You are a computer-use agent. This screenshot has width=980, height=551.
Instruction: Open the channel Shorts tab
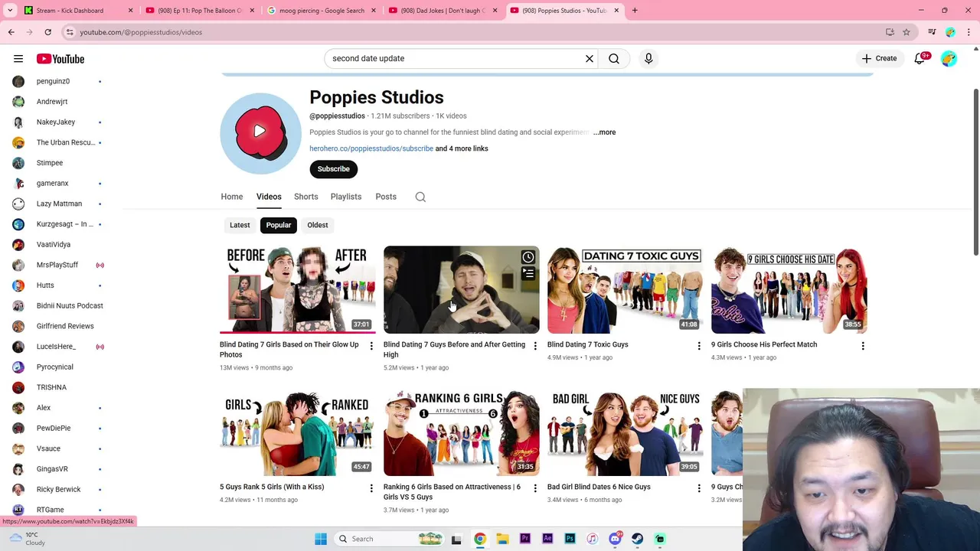pos(306,197)
